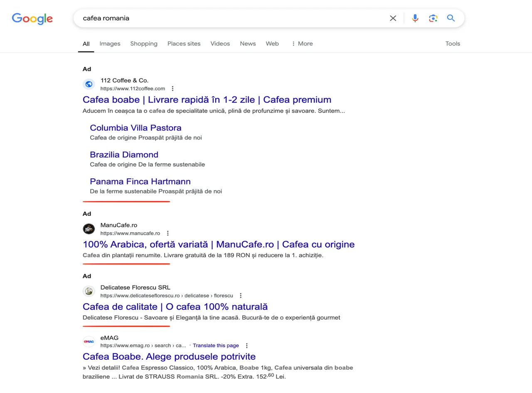Click the 112 Coffee globe favicon

point(89,84)
